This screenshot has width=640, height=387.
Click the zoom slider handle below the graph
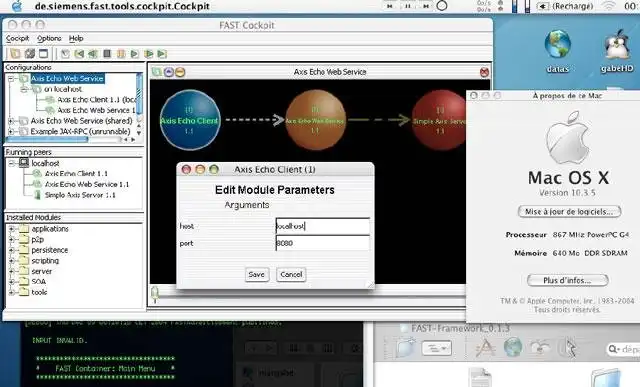pyautogui.click(x=155, y=294)
